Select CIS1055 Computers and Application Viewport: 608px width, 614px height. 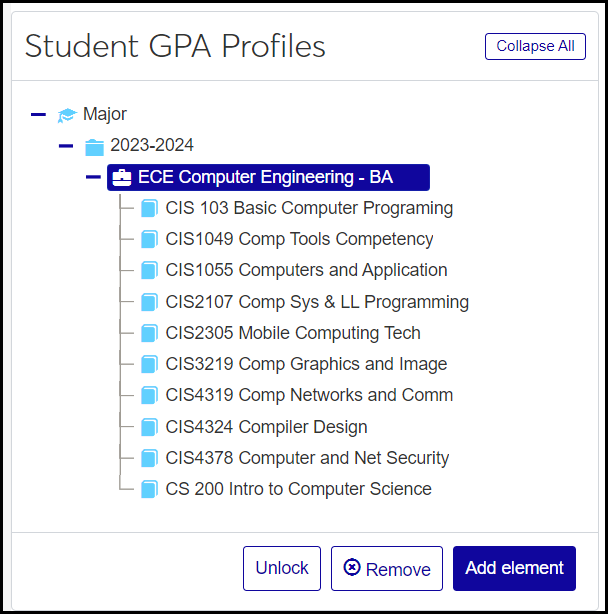point(306,270)
